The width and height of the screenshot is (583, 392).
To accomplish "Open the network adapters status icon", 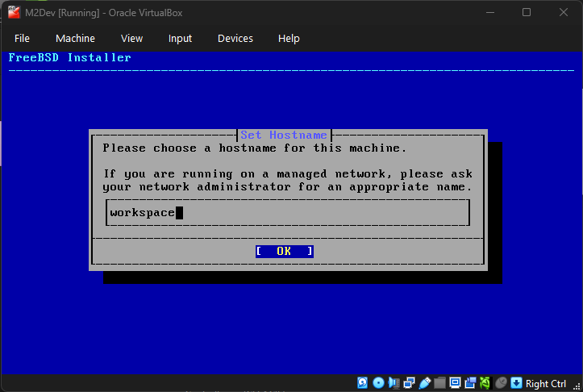I will (409, 383).
